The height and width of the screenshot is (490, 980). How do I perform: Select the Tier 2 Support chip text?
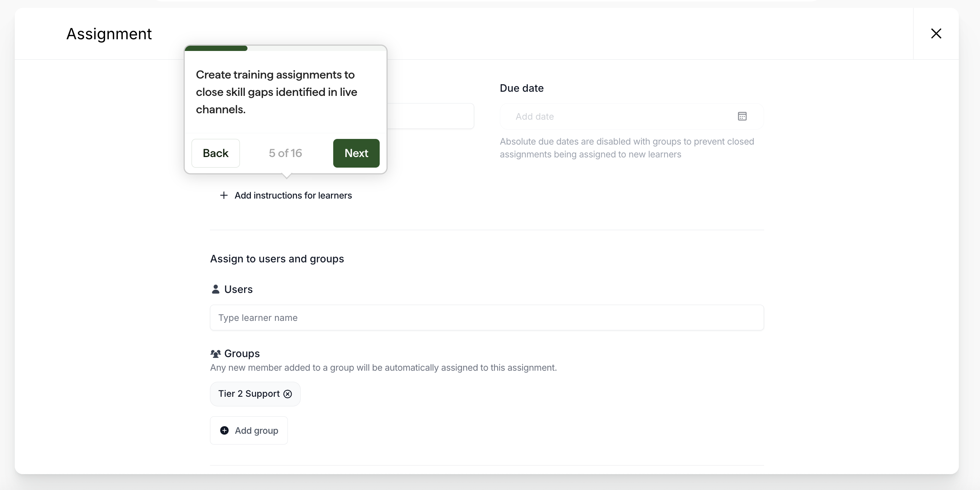(249, 394)
